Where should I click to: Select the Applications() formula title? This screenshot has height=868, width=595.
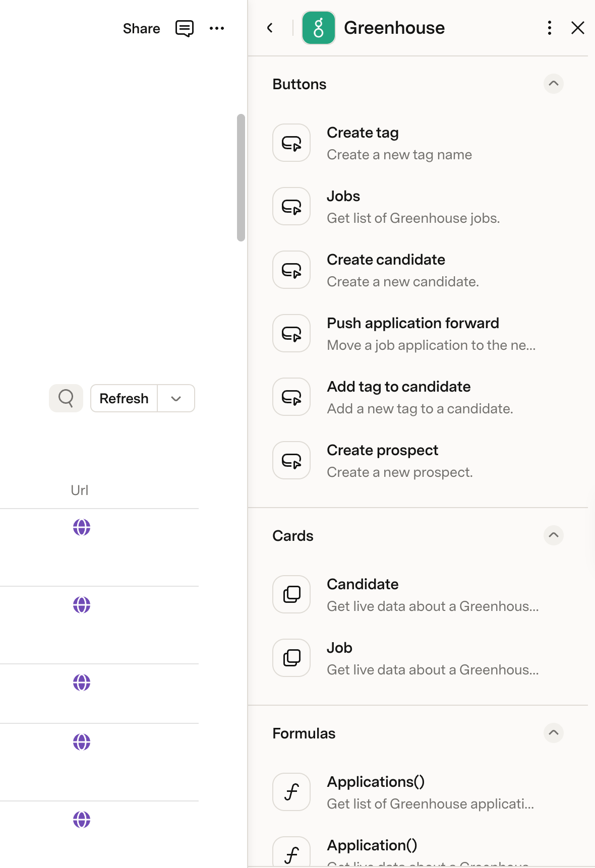tap(376, 782)
